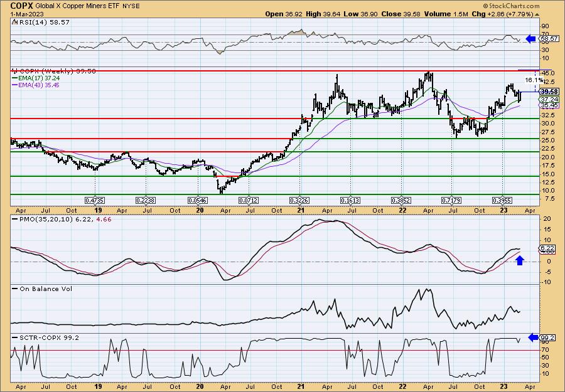Click the Chg +2.86 (+7.79%) value

502,14
